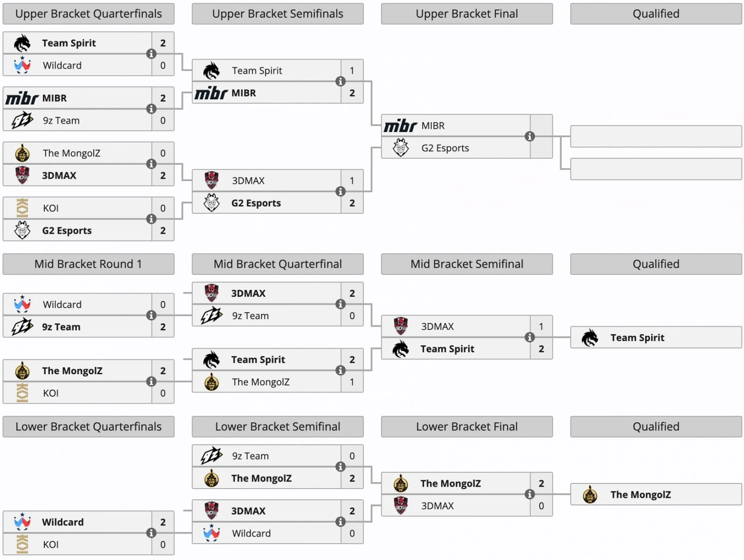Click Team Spirit logo in Mid Bracket Qualified slot
This screenshot has width=744, height=560.
[590, 337]
